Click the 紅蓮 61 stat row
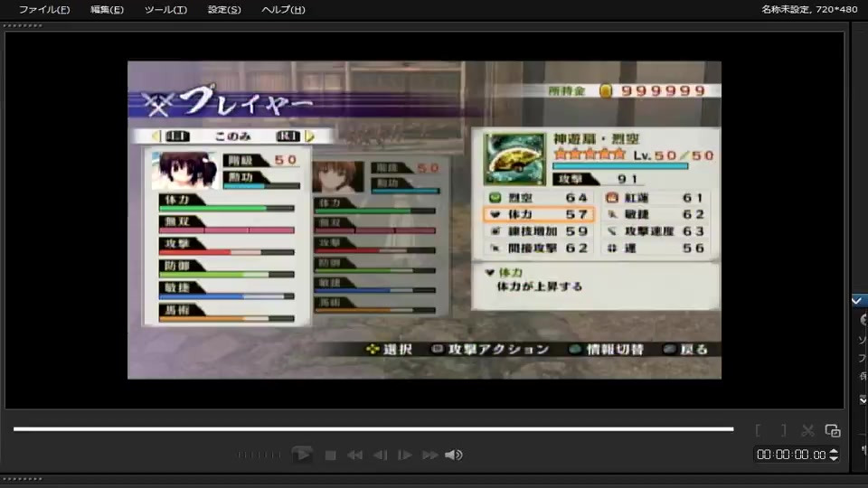This screenshot has width=868, height=488. click(x=655, y=198)
